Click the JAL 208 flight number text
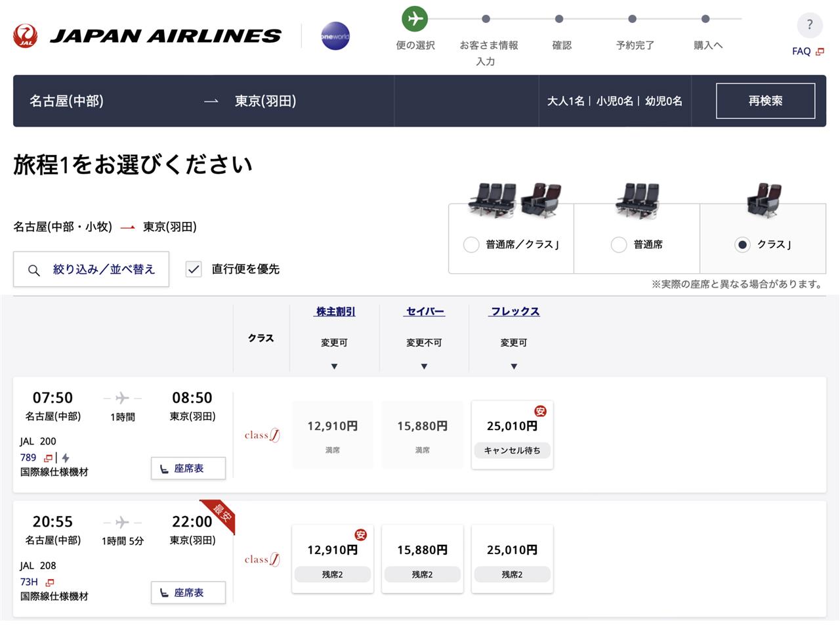This screenshot has height=627, width=840. coord(38,566)
